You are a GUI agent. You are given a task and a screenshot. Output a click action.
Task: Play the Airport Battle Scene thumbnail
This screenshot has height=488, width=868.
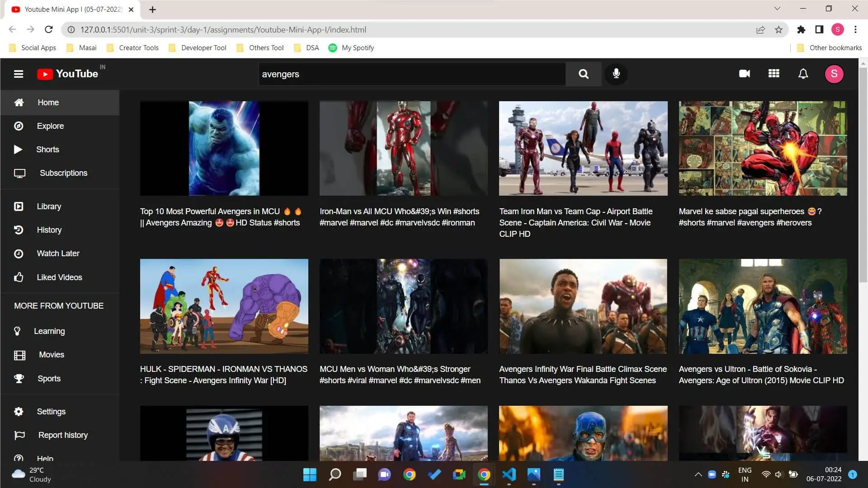583,148
